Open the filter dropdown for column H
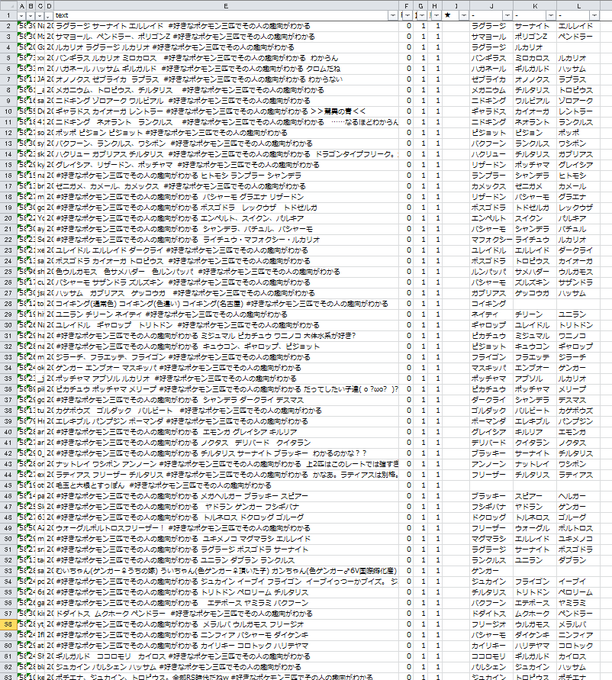This screenshot has width=612, height=680. click(x=436, y=16)
